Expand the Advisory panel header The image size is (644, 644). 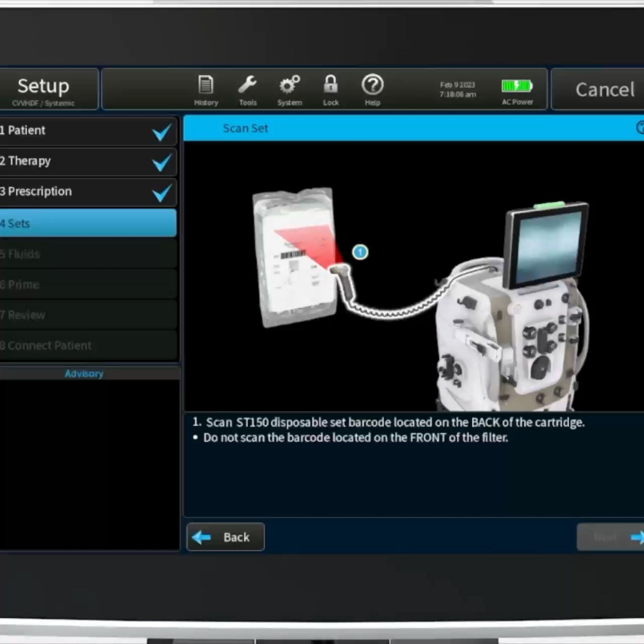click(x=84, y=373)
